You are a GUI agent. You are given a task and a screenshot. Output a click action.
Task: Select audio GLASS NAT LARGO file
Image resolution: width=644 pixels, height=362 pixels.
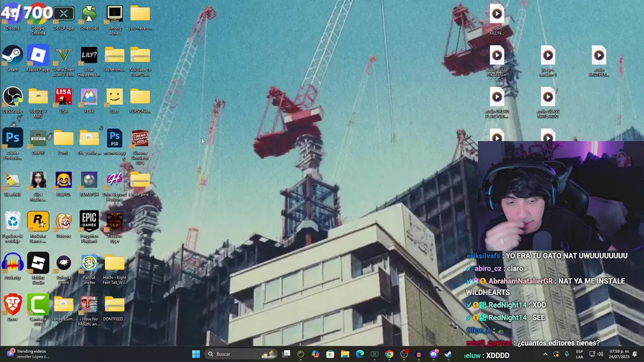point(548,103)
